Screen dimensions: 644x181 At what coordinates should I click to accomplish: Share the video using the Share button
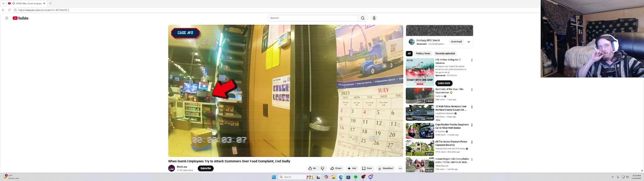click(336, 168)
